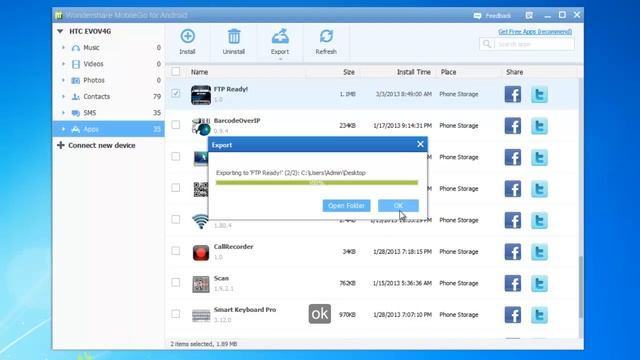Viewport: 640px width, 360px height.
Task: Share Scan app on Facebook
Action: coord(513,283)
